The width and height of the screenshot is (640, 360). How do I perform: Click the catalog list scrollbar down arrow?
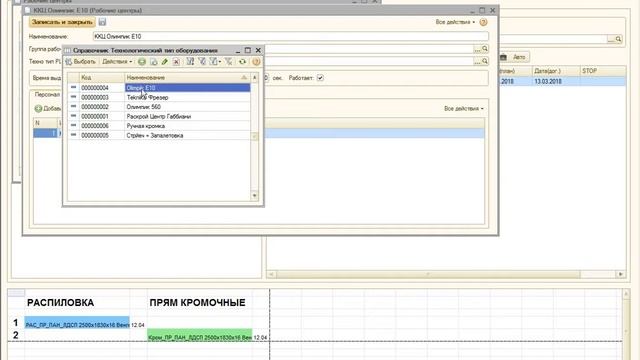(x=254, y=196)
